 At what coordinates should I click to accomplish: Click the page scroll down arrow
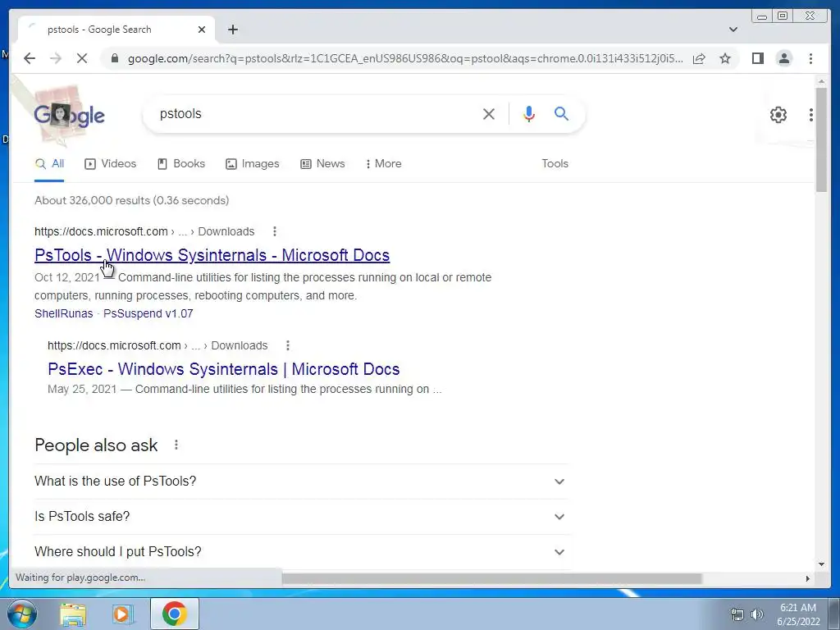(x=821, y=564)
